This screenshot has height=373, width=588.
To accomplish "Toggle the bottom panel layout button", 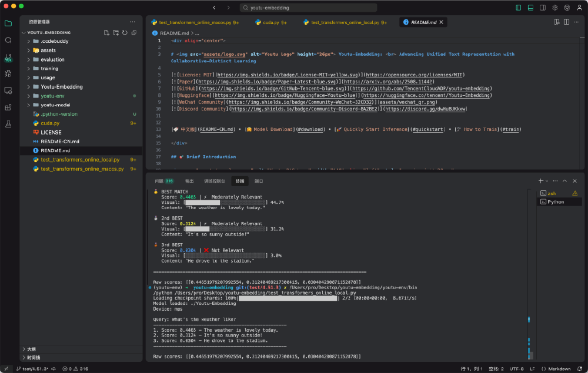I will [x=530, y=8].
